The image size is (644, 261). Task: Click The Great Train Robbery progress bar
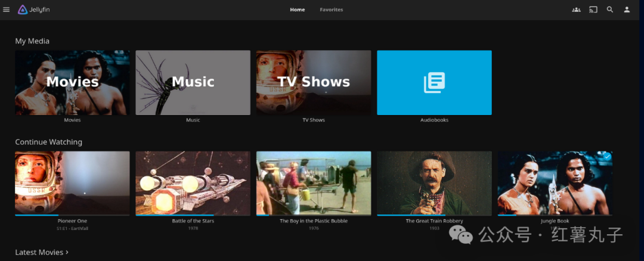pyautogui.click(x=434, y=215)
